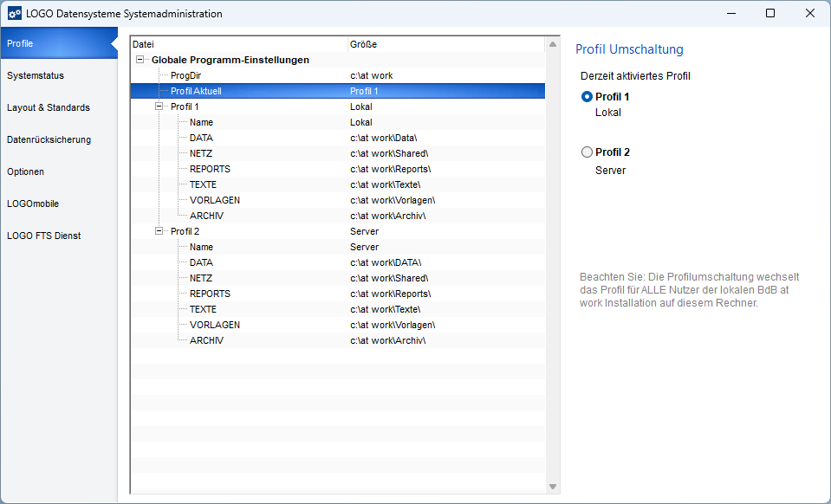Click the "Server" caption under the Profil 2 radio
831x504 pixels.
[x=611, y=171]
